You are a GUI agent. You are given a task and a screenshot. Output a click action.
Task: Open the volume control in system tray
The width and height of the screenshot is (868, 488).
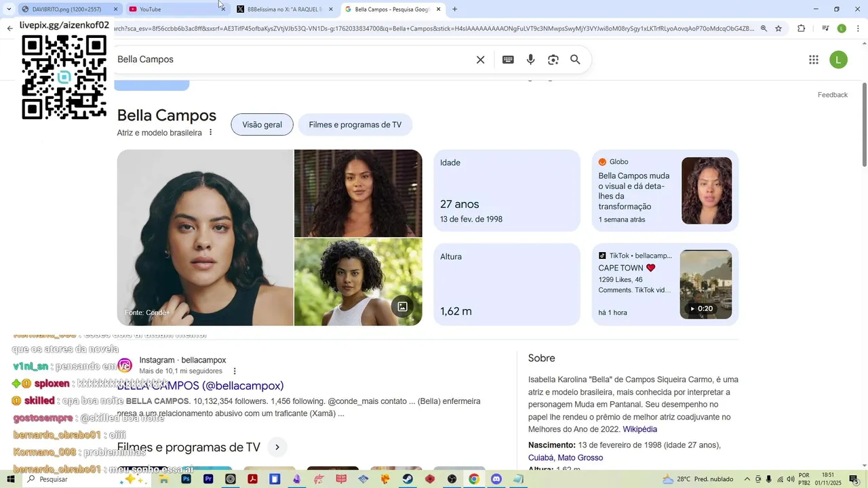pyautogui.click(x=791, y=479)
